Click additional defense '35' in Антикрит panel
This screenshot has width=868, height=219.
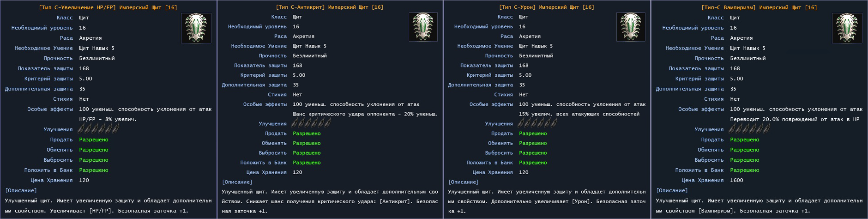tap(296, 85)
